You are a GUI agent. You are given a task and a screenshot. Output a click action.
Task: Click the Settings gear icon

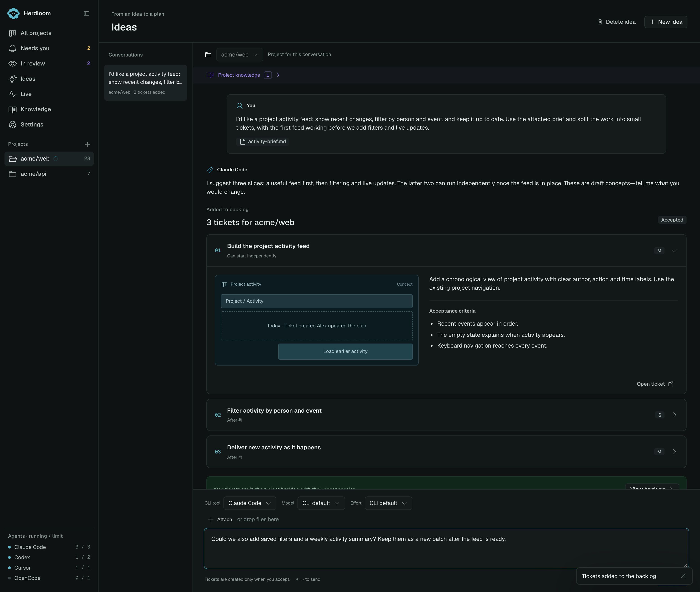click(x=12, y=124)
